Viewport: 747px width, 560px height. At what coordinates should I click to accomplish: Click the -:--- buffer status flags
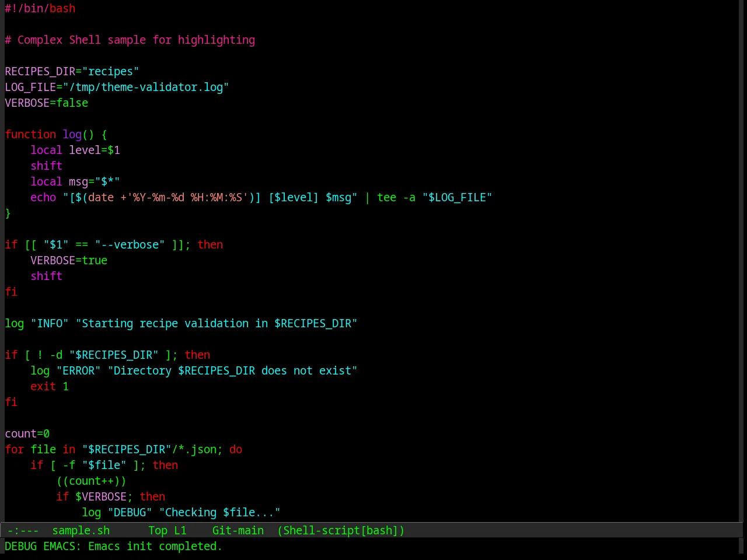tap(23, 530)
